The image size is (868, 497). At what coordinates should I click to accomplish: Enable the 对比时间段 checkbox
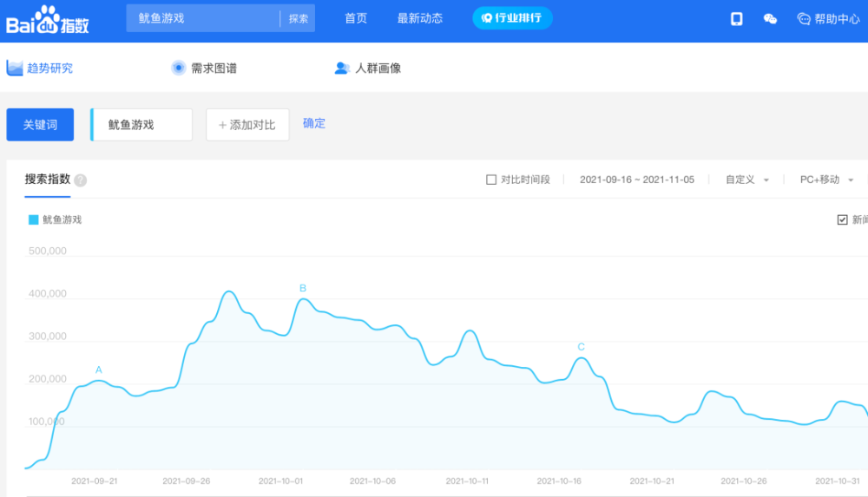click(491, 180)
